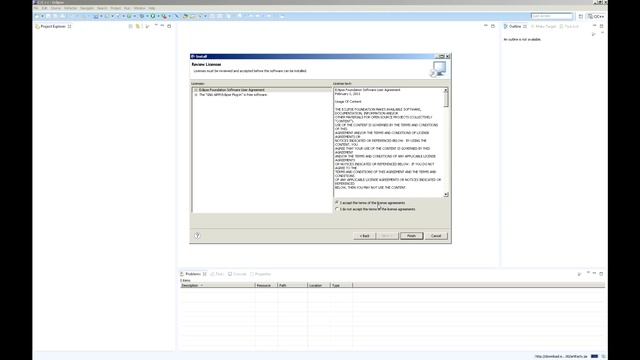Sort by the Resource column header
The height and width of the screenshot is (360, 640).
pos(266,285)
